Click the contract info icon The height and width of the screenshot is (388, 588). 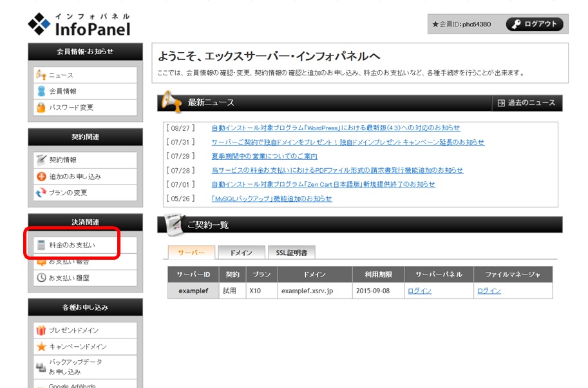(41, 160)
